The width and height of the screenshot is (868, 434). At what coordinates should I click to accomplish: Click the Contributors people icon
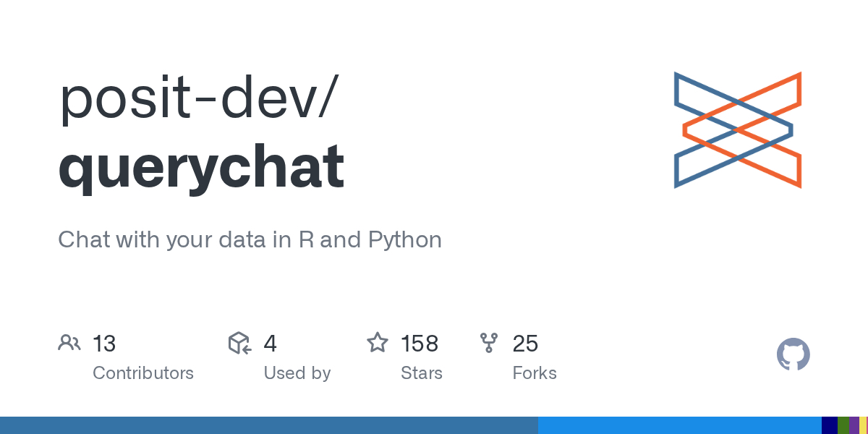[x=69, y=343]
